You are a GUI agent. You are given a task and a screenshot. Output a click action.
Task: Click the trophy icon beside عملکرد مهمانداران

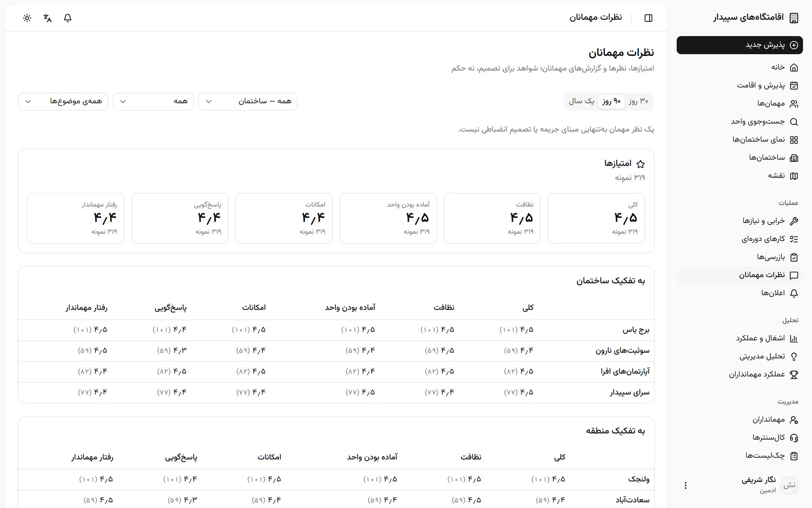[x=794, y=374]
